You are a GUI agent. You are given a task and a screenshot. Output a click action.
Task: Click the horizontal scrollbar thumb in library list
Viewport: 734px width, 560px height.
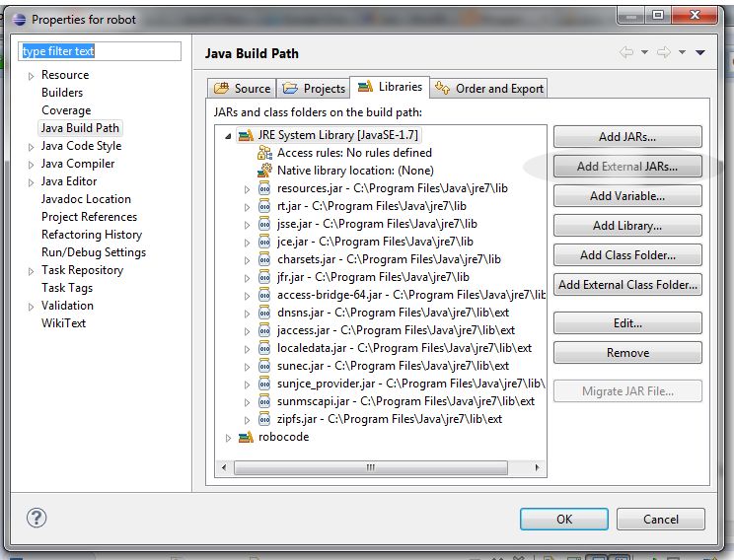coord(370,467)
